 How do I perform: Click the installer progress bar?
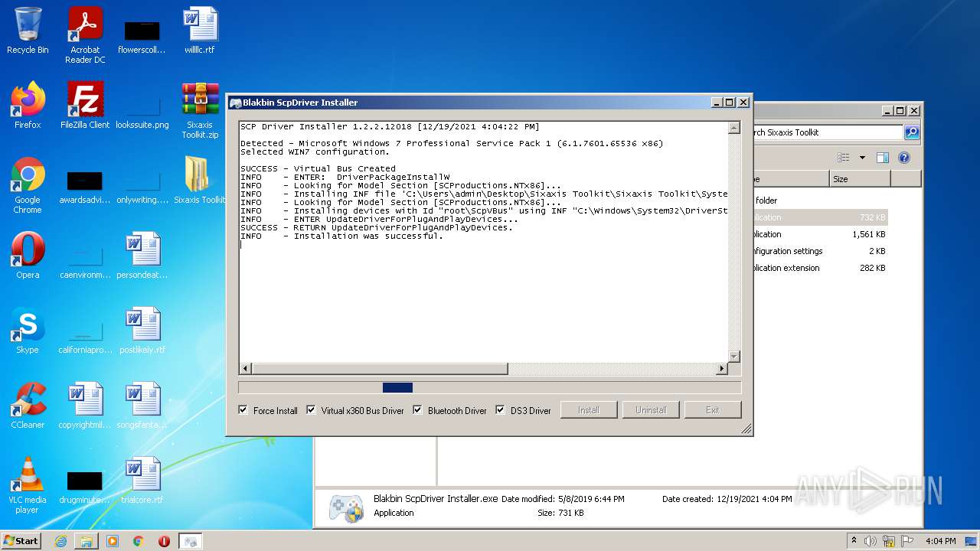[x=490, y=388]
